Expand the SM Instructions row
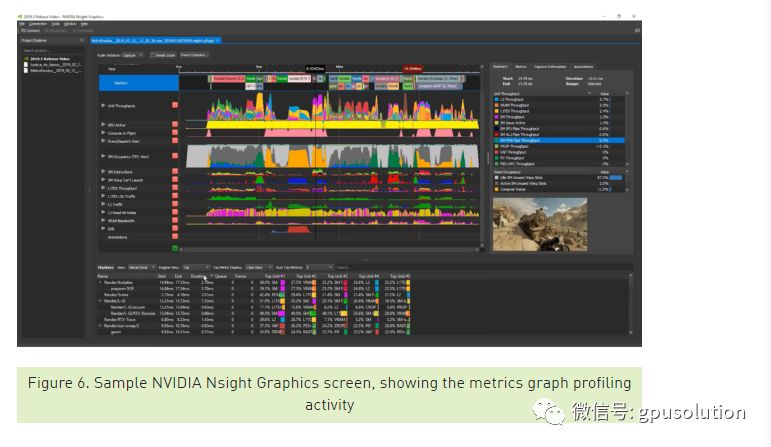The width and height of the screenshot is (771, 447). coord(103,172)
